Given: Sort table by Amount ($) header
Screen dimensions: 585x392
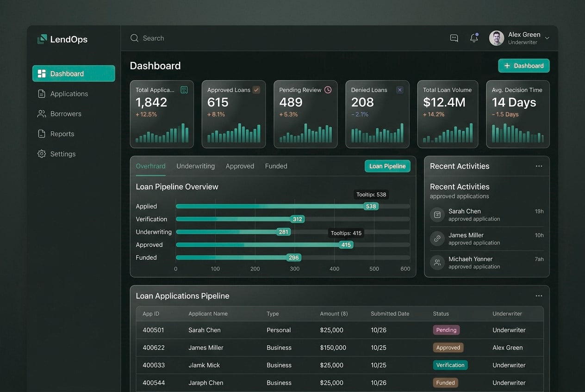Looking at the screenshot, I should (x=334, y=313).
